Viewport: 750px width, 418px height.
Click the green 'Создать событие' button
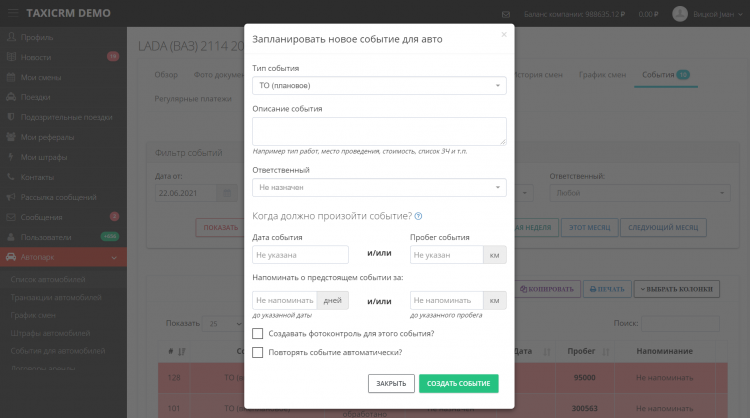[x=458, y=383]
